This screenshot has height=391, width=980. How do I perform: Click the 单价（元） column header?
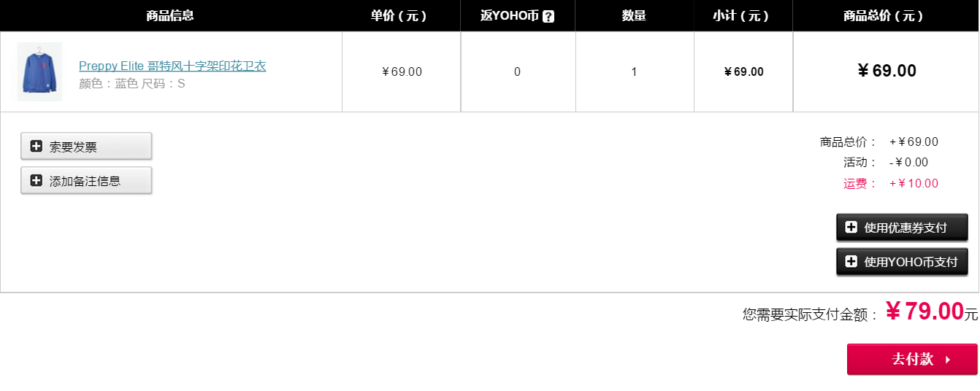click(x=399, y=15)
